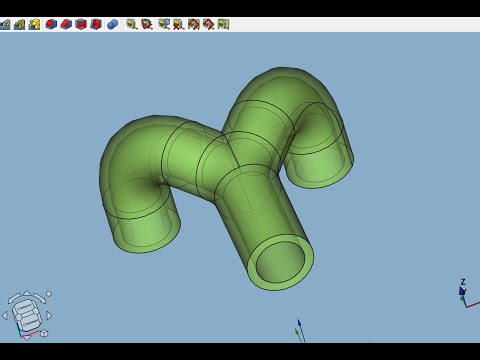Click the Measure Toggle 3D icon
Image resolution: width=480 pixels, height=360 pixels.
point(209,24)
